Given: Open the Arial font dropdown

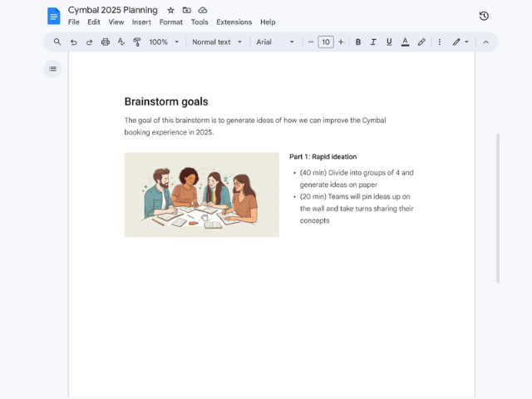Looking at the screenshot, I should tap(275, 42).
